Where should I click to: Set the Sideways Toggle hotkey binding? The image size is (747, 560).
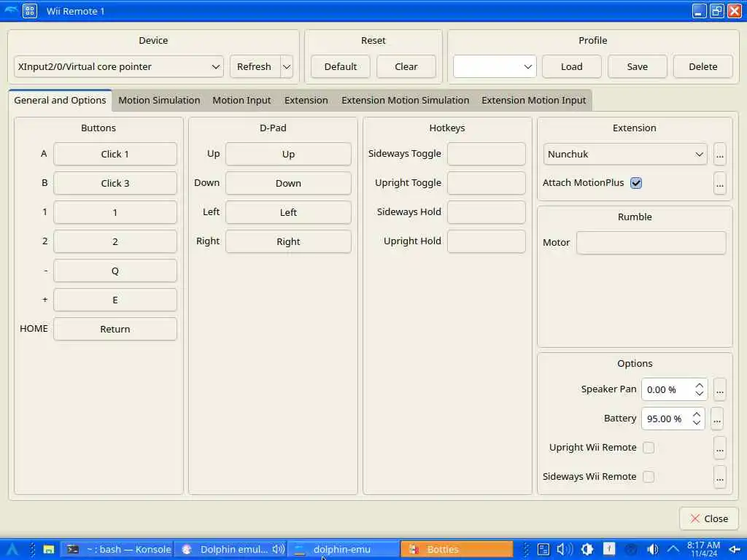(x=487, y=154)
